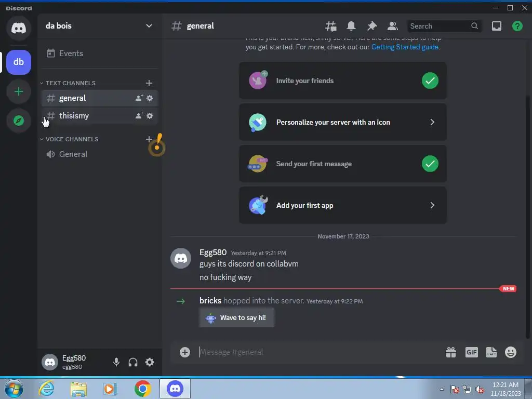Screen dimensions: 532x399
Task: Toggle microphone mute
Action: [x=116, y=362]
